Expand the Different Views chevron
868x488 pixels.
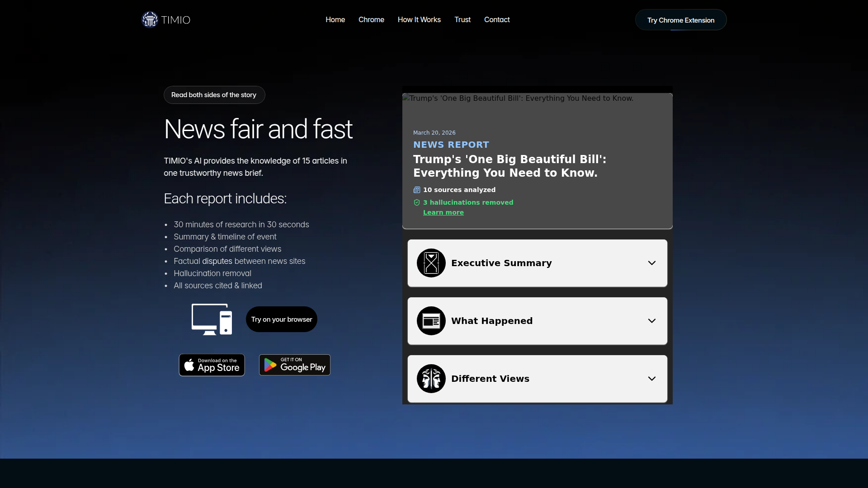tap(652, 379)
